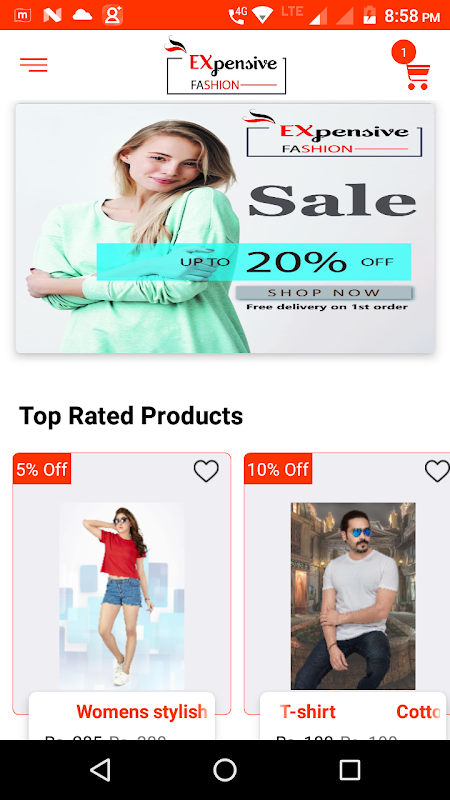
Task: Open the woman in red top image
Action: [x=122, y=596]
